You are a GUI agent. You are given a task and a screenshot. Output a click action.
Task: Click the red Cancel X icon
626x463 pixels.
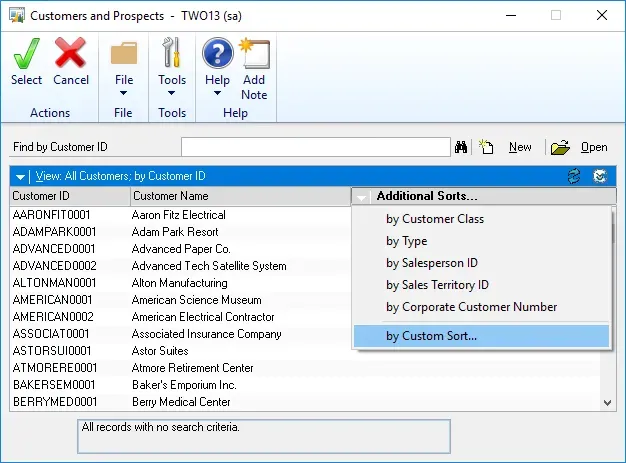71,54
